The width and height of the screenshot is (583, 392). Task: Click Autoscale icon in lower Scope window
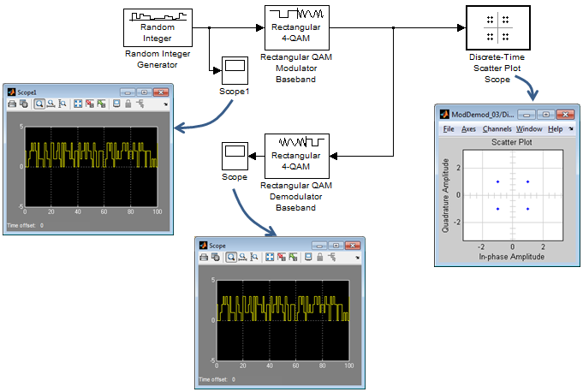click(x=270, y=257)
